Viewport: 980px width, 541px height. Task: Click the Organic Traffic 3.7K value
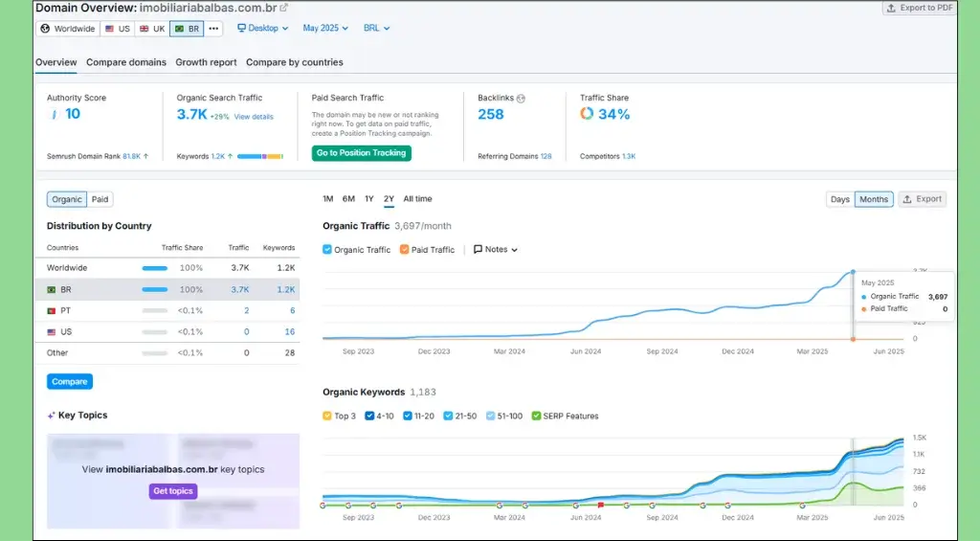point(191,115)
